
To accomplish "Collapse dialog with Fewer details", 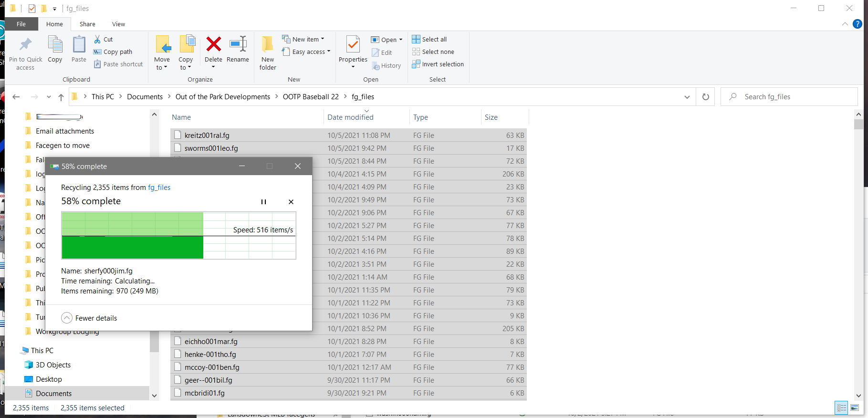I will tap(89, 318).
